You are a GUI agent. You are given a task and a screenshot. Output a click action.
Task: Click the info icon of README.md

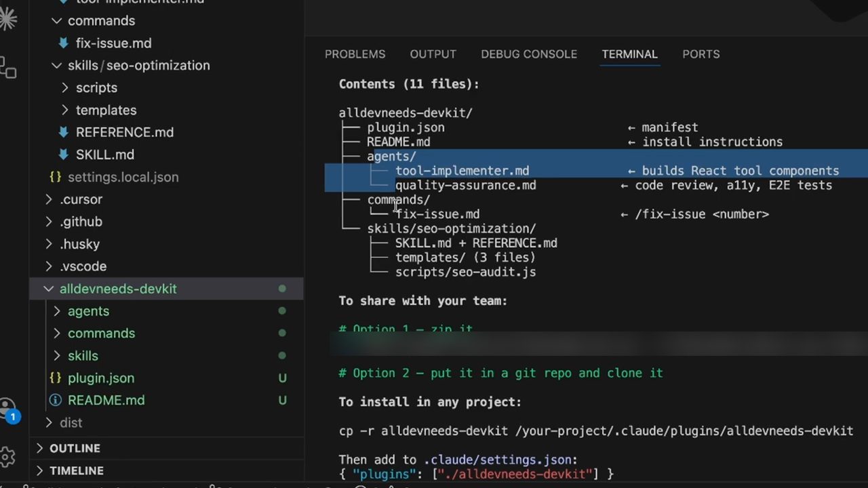[56, 401]
